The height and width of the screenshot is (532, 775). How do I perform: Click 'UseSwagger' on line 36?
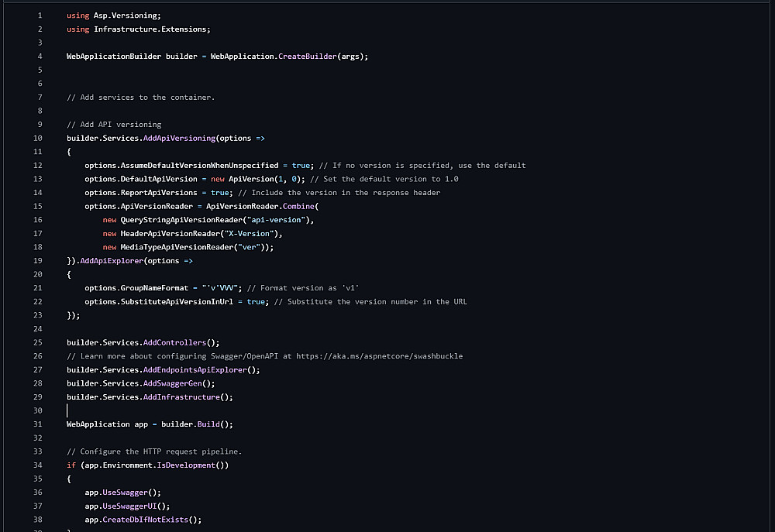[125, 492]
